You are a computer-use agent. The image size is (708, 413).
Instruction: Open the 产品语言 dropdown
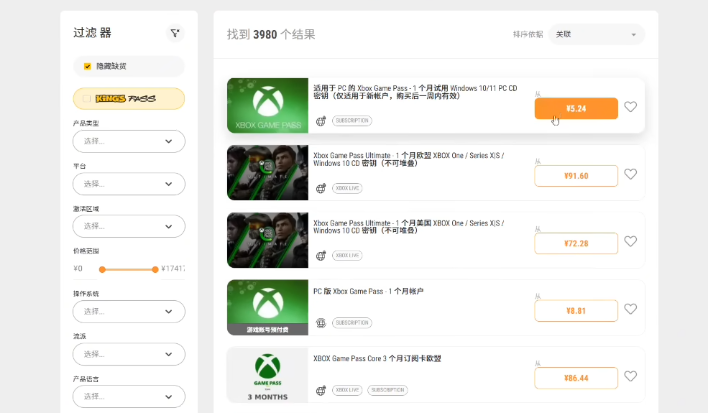tap(129, 396)
